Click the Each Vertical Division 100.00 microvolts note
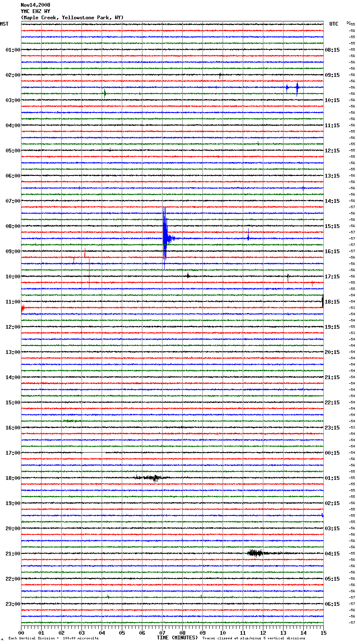357x644 pixels. [53, 639]
